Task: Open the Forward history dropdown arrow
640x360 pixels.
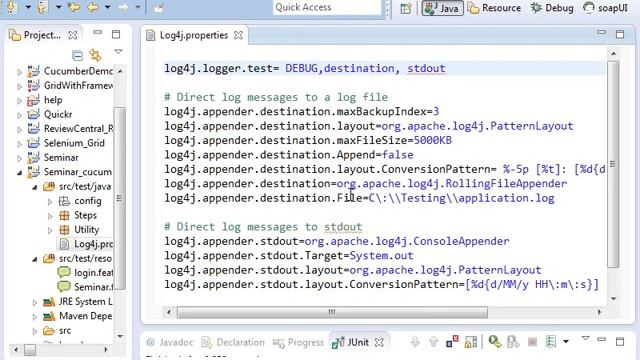Action: pos(138,7)
